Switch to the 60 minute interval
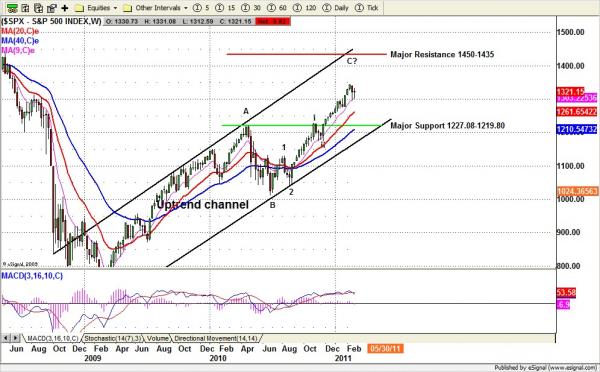 (277, 8)
